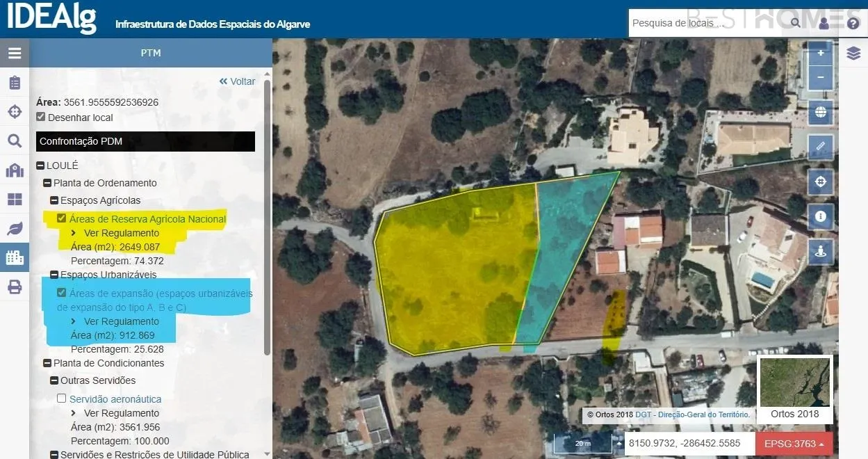Uncheck the Desenhar local checkbox
The height and width of the screenshot is (459, 868).
pos(41,117)
